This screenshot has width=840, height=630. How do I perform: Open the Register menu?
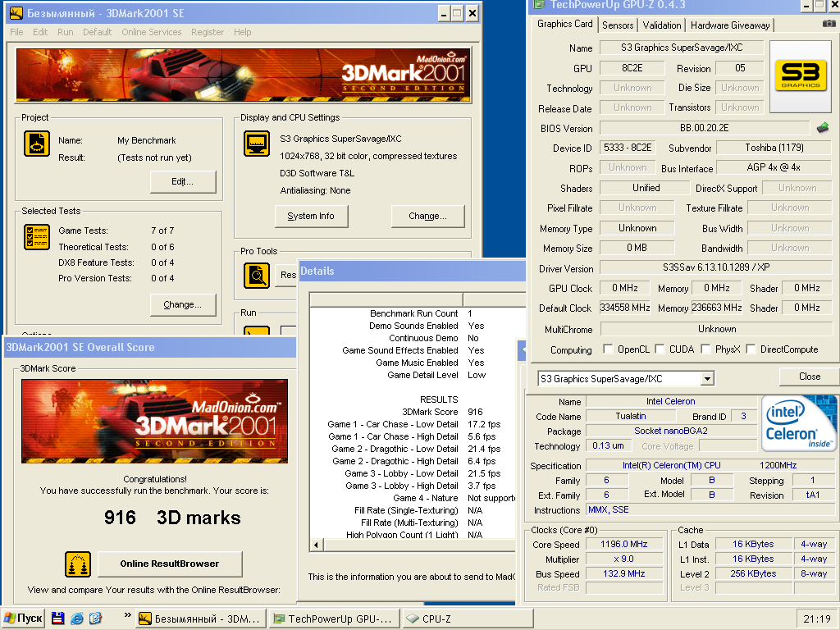click(208, 32)
